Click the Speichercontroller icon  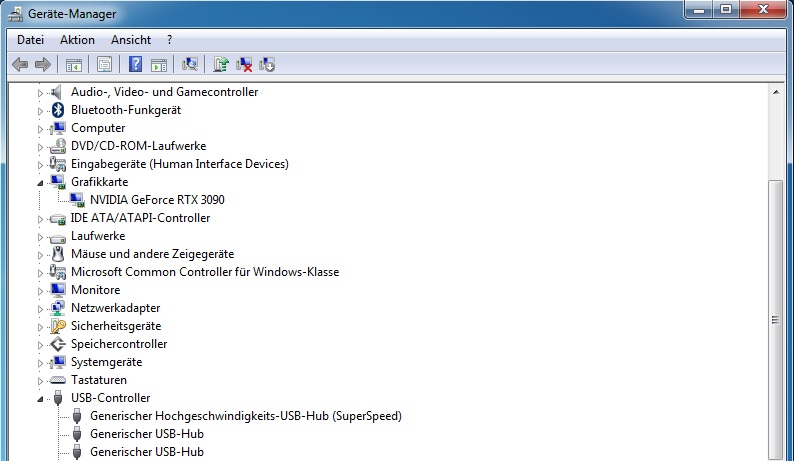[x=58, y=344]
